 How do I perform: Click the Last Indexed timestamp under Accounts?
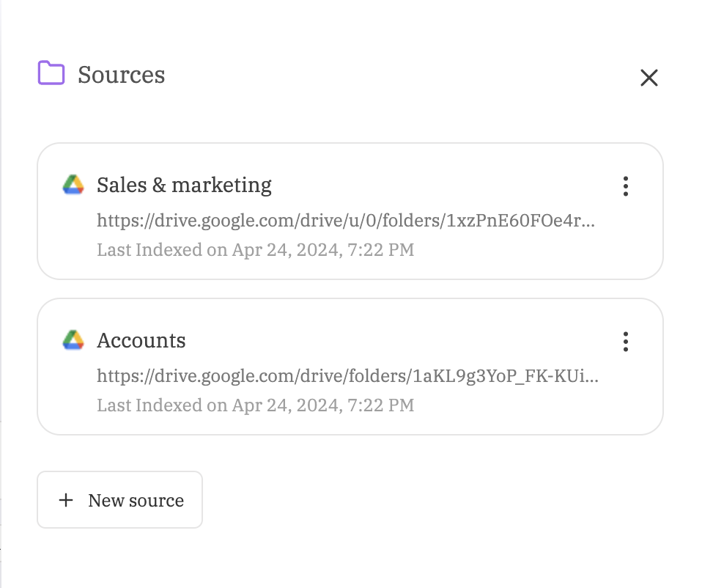(255, 405)
